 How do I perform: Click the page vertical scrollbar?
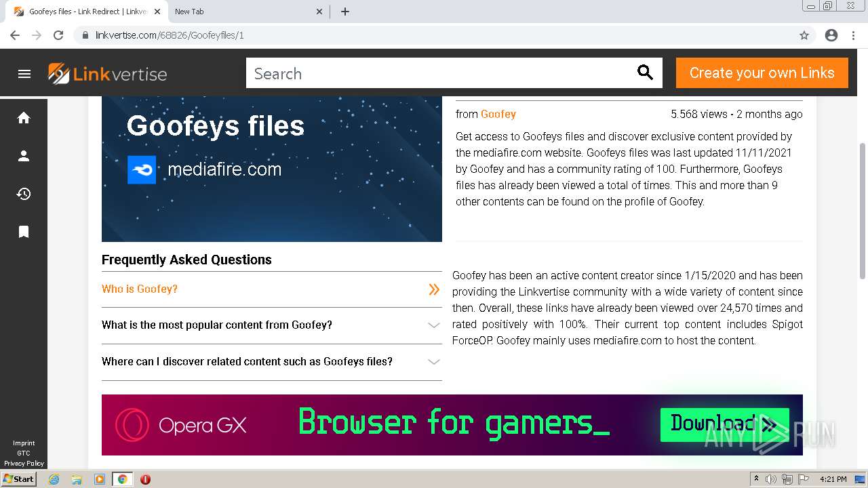tap(863, 210)
